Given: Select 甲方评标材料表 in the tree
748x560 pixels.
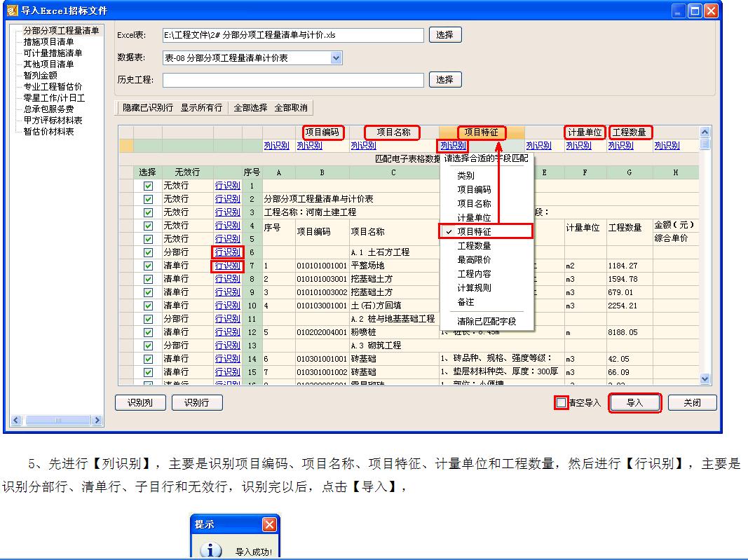Looking at the screenshot, I should click(53, 121).
